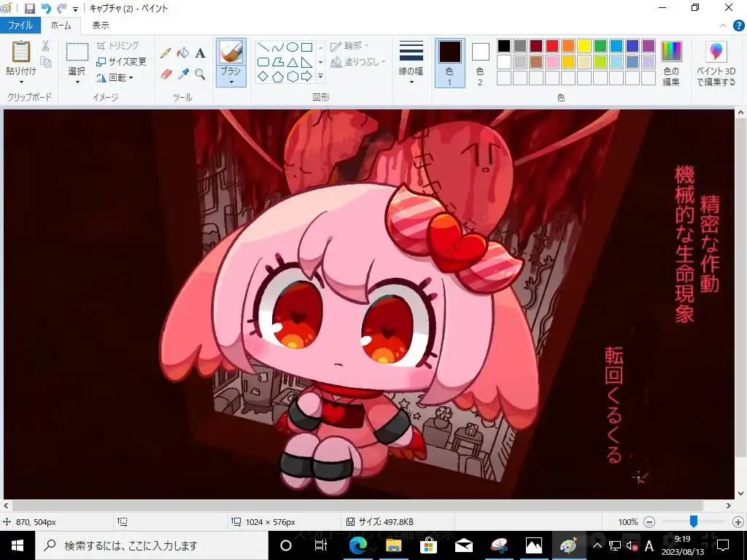Screen dimensions: 747x560
Task: Select the Text tool
Action: coord(200,52)
